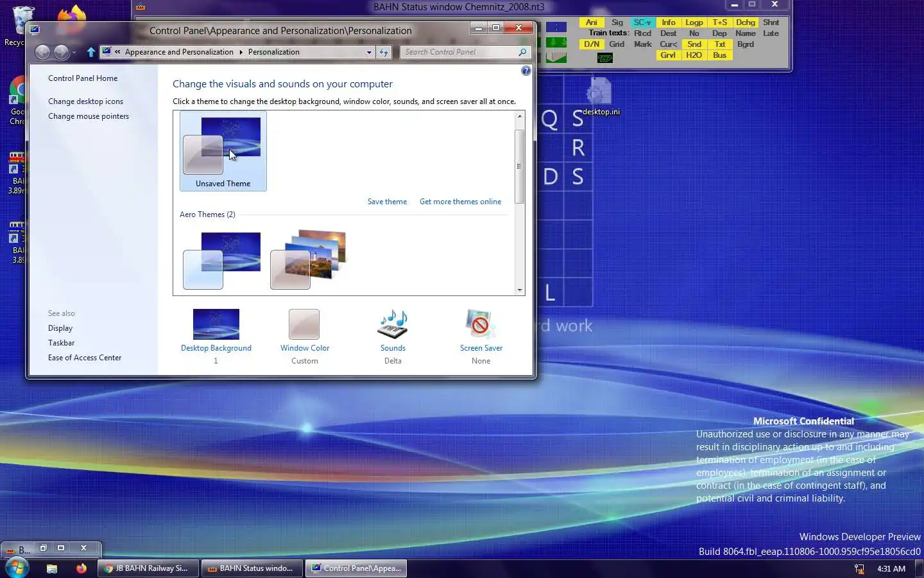This screenshot has height=578, width=924.
Task: Toggle Info in BAHN Status window
Action: 669,22
